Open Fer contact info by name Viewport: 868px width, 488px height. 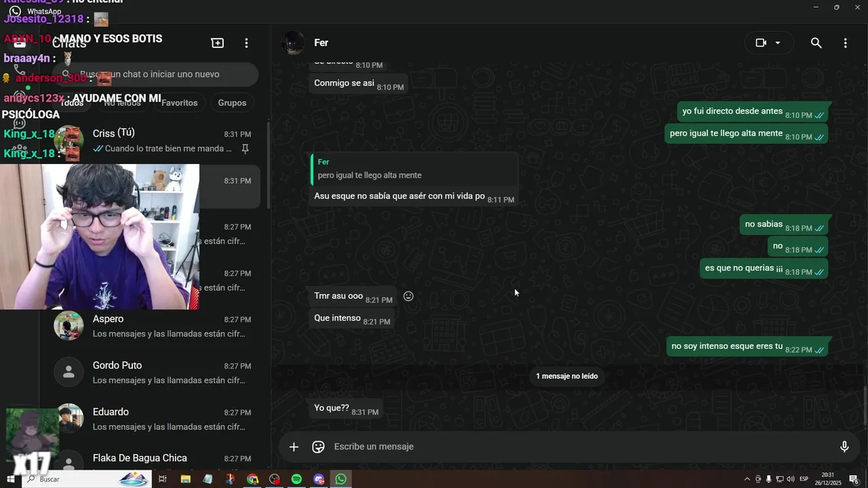point(321,43)
